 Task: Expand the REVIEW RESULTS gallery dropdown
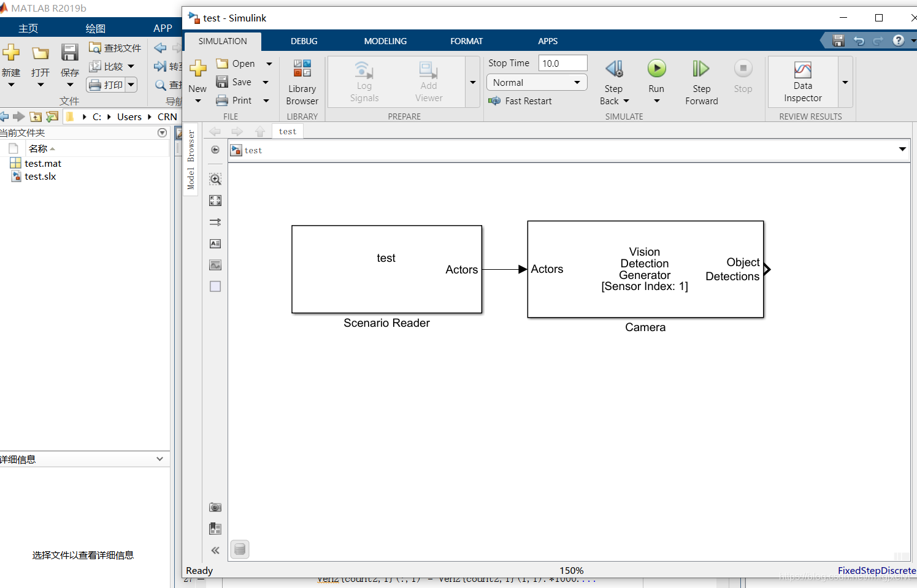(845, 82)
